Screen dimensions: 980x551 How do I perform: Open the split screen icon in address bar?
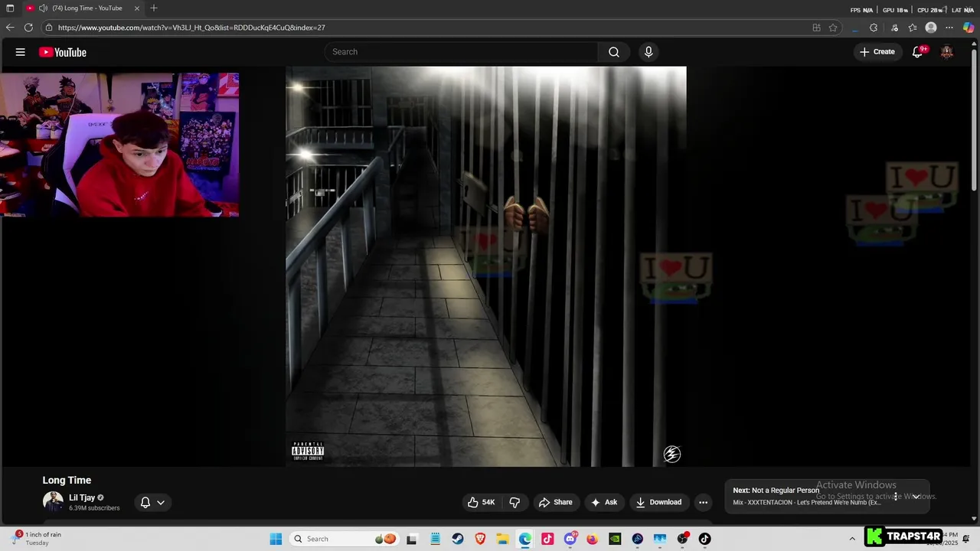[x=816, y=28]
